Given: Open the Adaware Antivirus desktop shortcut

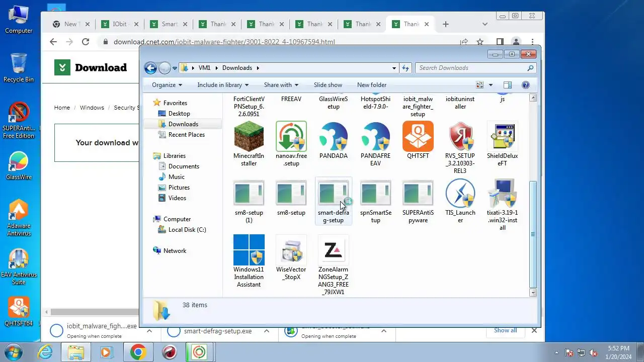Looking at the screenshot, I should pos(19,218).
